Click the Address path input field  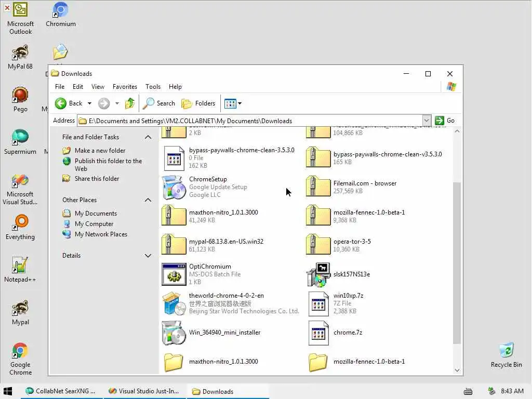tap(250, 121)
